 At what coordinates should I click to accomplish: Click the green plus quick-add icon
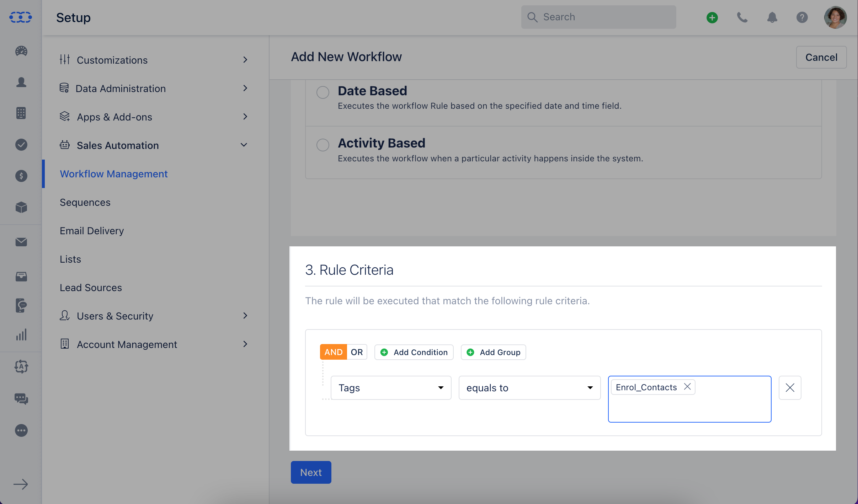click(x=712, y=17)
